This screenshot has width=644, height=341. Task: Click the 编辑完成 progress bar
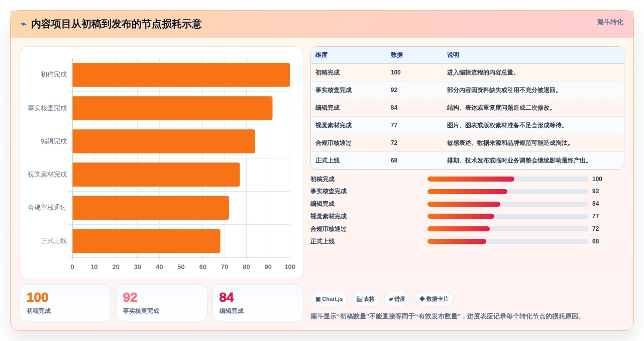[507, 204]
